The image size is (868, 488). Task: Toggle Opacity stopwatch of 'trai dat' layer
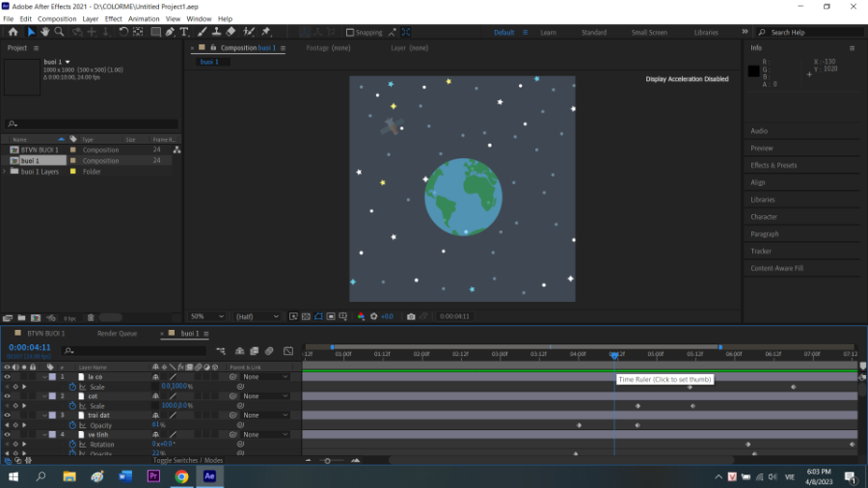pos(72,425)
